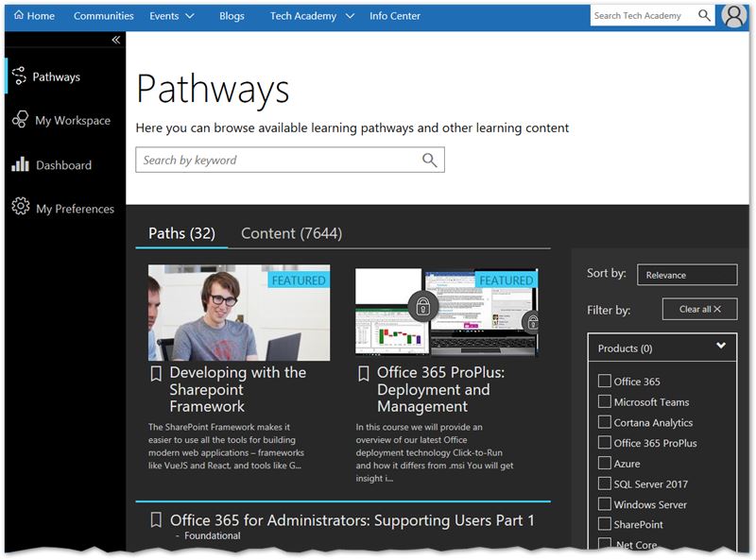Click the Sharepoint Framework FEATURED badge
Viewport: 756px width, 560px height.
[299, 280]
